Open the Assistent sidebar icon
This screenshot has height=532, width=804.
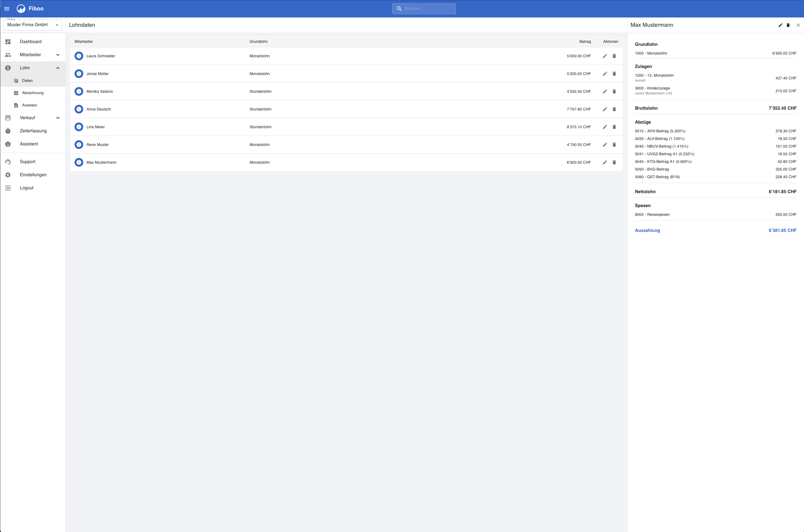click(x=8, y=144)
